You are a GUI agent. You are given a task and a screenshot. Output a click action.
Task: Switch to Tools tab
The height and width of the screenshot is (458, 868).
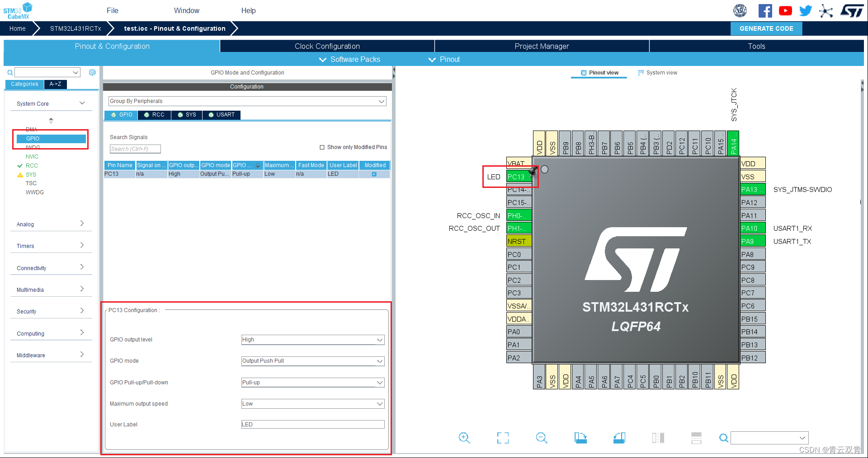(x=756, y=46)
